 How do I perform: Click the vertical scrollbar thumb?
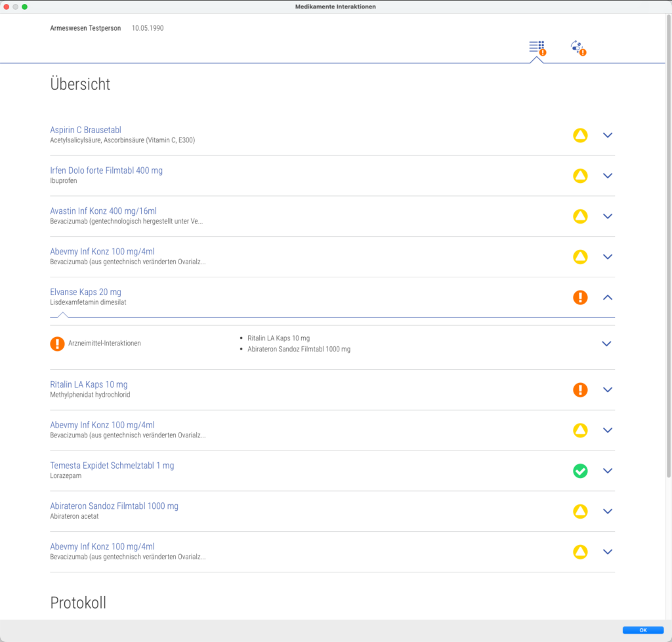pyautogui.click(x=668, y=246)
